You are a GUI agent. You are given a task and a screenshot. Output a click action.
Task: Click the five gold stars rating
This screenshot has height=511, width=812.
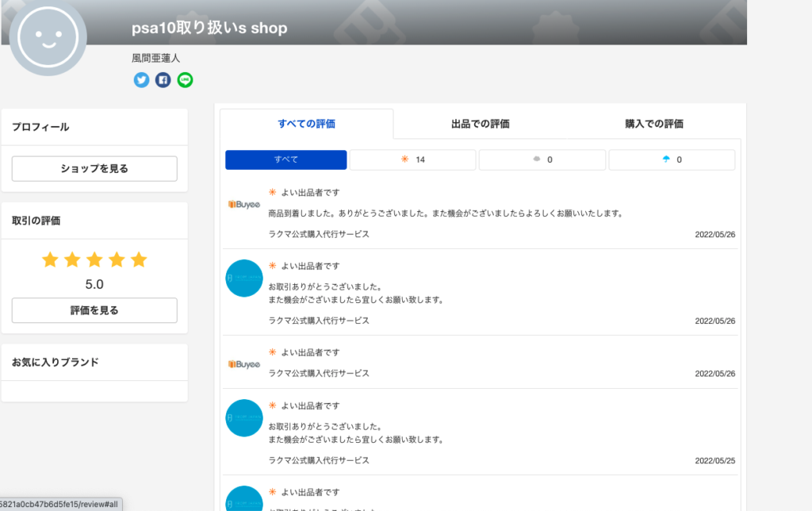94,259
